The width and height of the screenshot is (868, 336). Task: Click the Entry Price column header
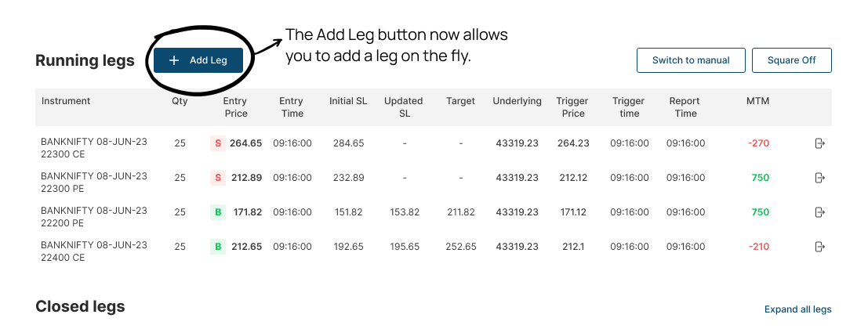[235, 107]
